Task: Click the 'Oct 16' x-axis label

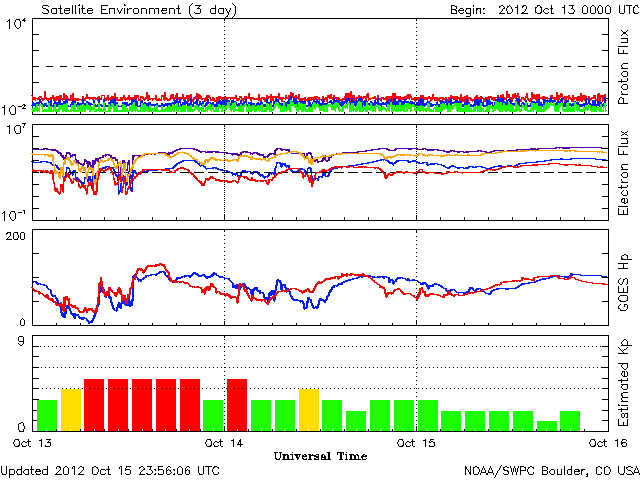Action: point(608,443)
